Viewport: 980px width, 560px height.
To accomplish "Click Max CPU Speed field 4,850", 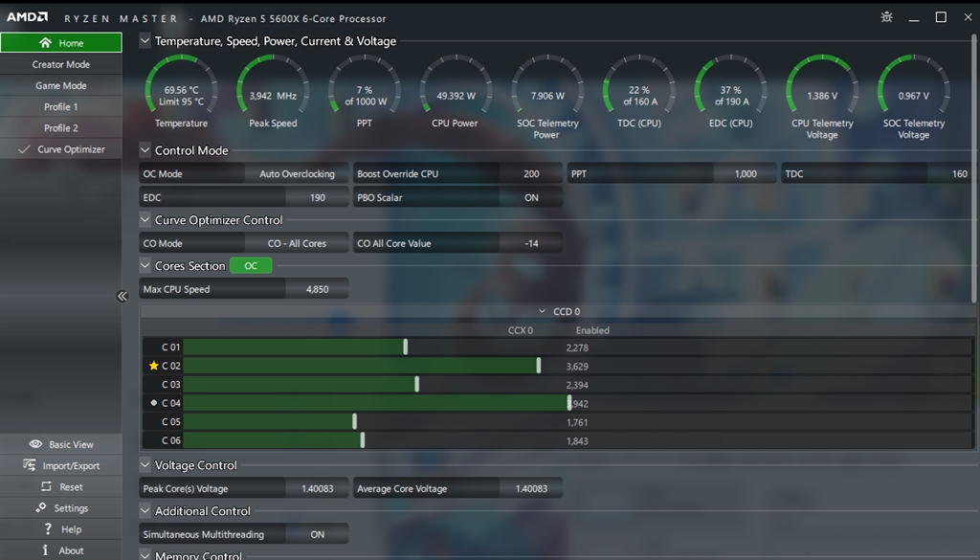I will tap(318, 289).
